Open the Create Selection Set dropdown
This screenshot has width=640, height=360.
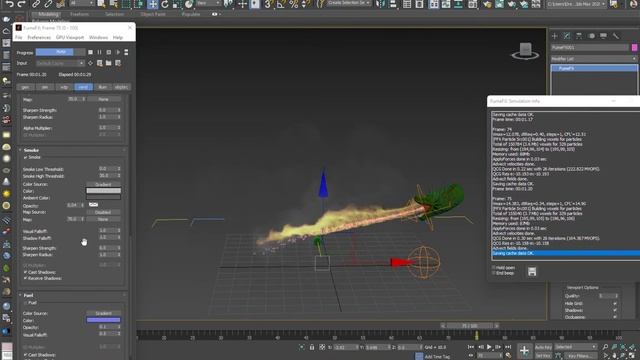tap(348, 3)
